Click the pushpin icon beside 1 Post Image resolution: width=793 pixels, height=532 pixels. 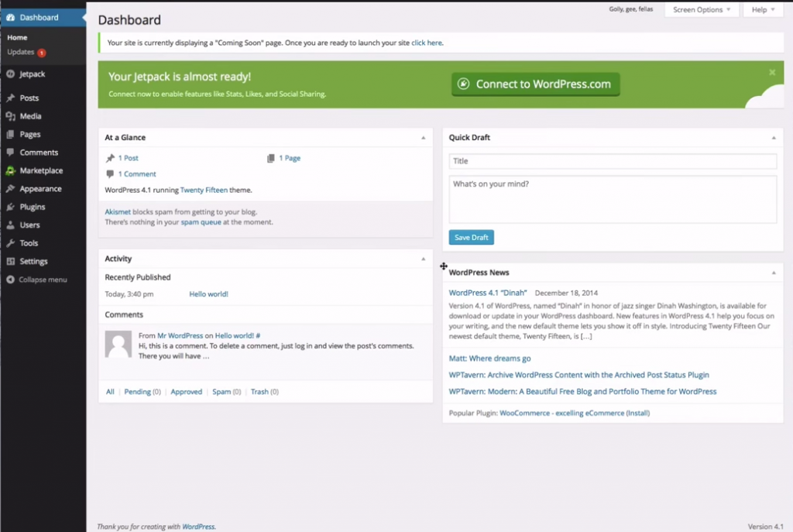[x=110, y=158]
